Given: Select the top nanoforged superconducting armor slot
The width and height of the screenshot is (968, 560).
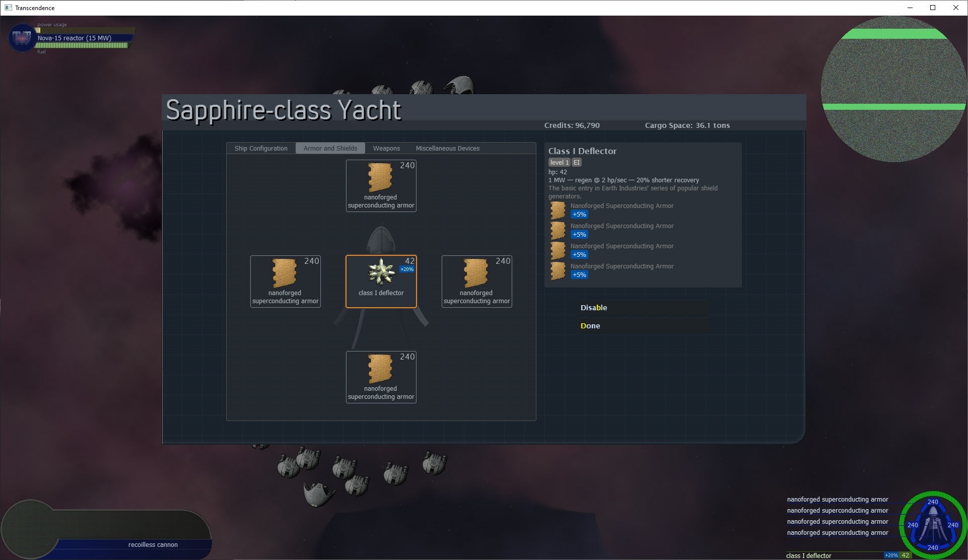Looking at the screenshot, I should 381,186.
